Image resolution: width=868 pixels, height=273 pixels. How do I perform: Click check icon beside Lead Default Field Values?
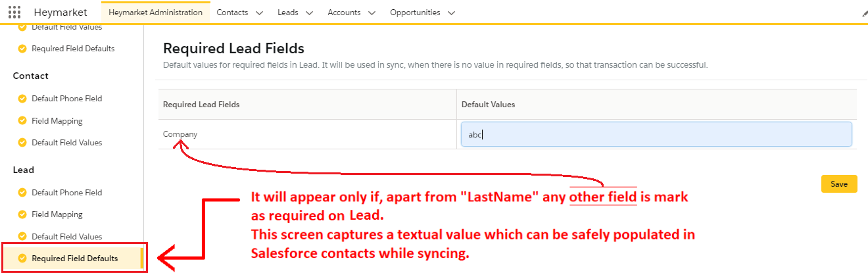tap(22, 236)
